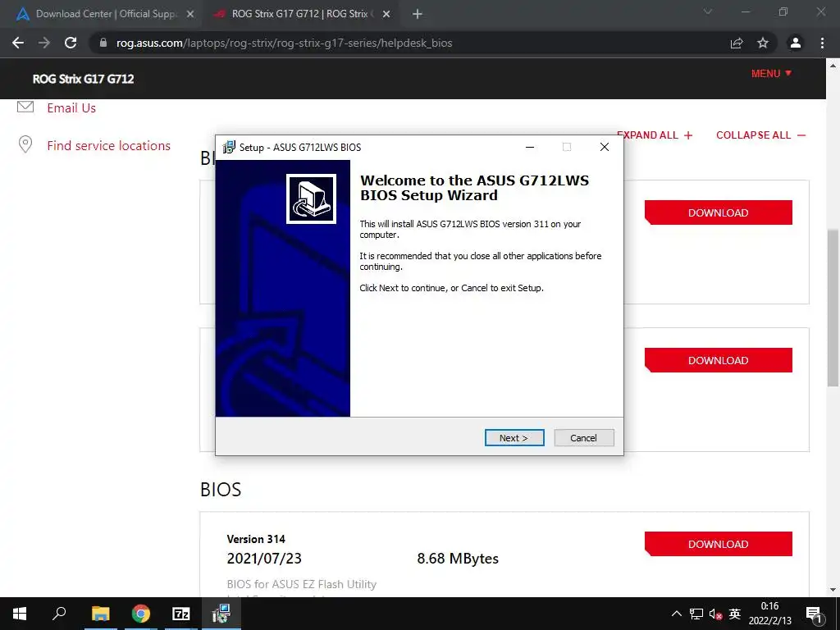Open a new browser tab

pyautogui.click(x=418, y=15)
